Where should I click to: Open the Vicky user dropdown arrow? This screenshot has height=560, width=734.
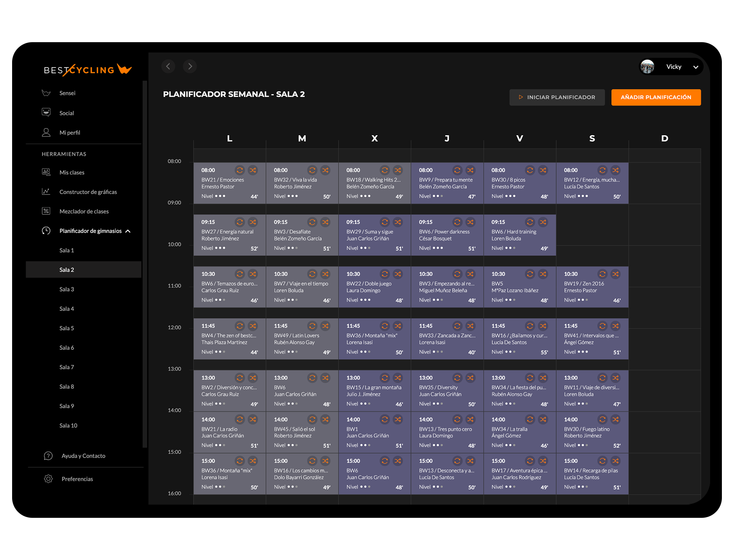click(x=695, y=67)
